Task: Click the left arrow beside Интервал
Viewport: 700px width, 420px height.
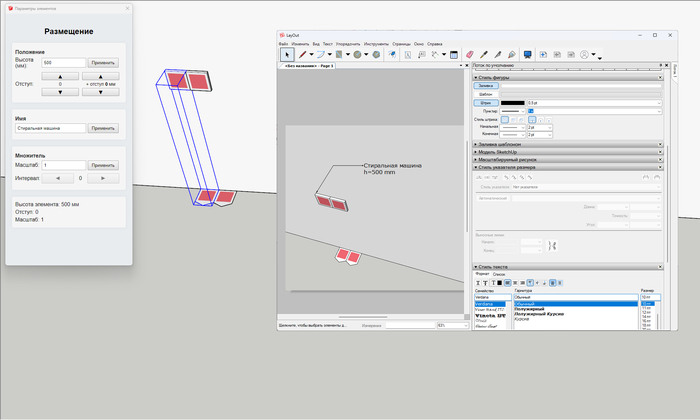Action: [57, 178]
